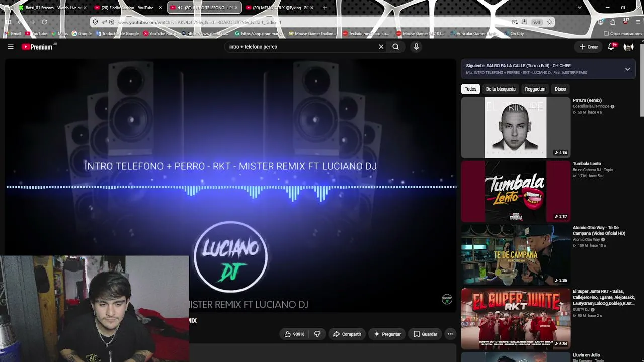Expand the list all tabs dropdown
Viewport: 644px width, 362px height.
pos(580,8)
